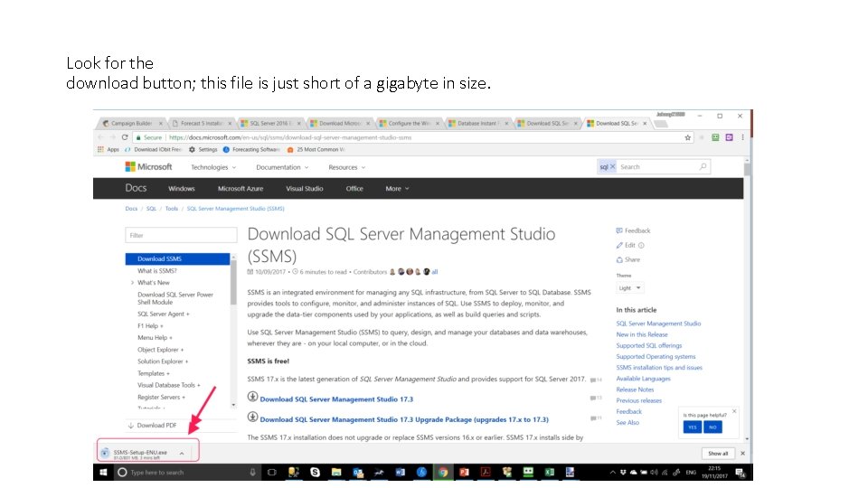
Task: Open the Chrome three-dot menu
Action: tap(742, 137)
